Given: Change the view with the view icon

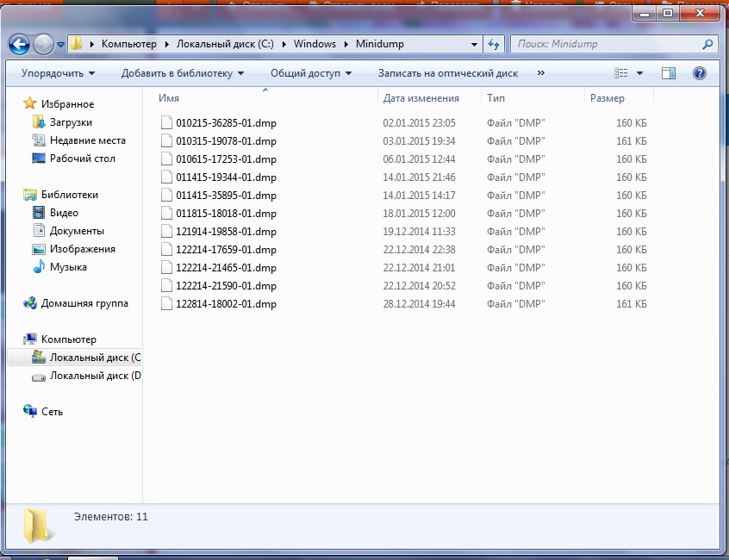Looking at the screenshot, I should (x=621, y=73).
